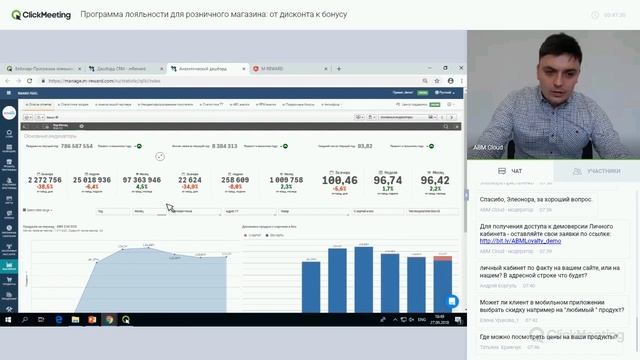Open the M REWARD browser tab
Screen dimensions: 640x360
tap(290, 69)
